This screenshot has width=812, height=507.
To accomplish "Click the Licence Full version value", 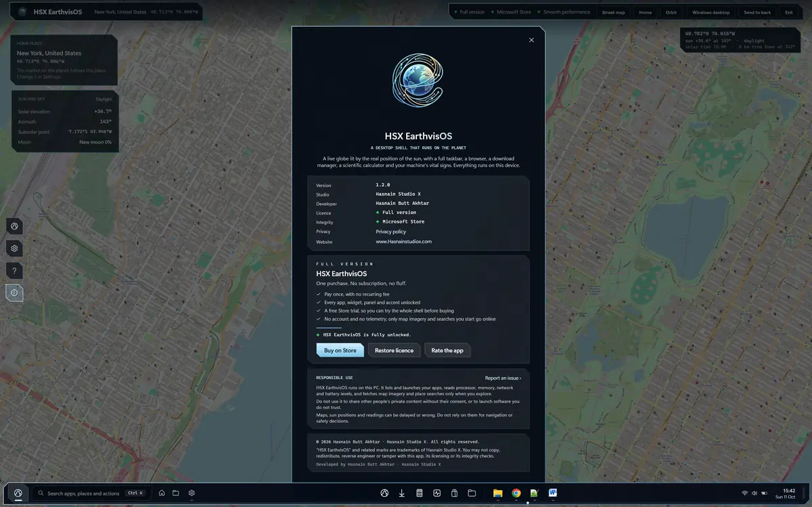I will [396, 213].
